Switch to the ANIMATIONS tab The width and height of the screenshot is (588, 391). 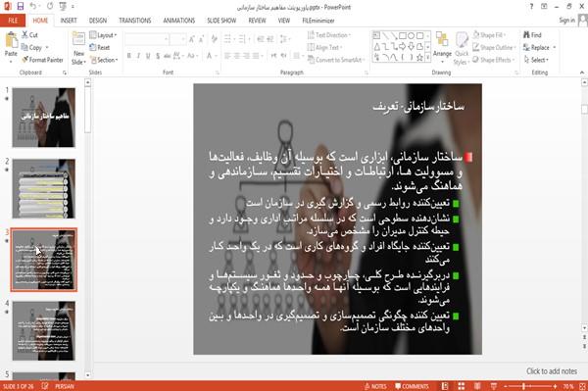tap(179, 21)
